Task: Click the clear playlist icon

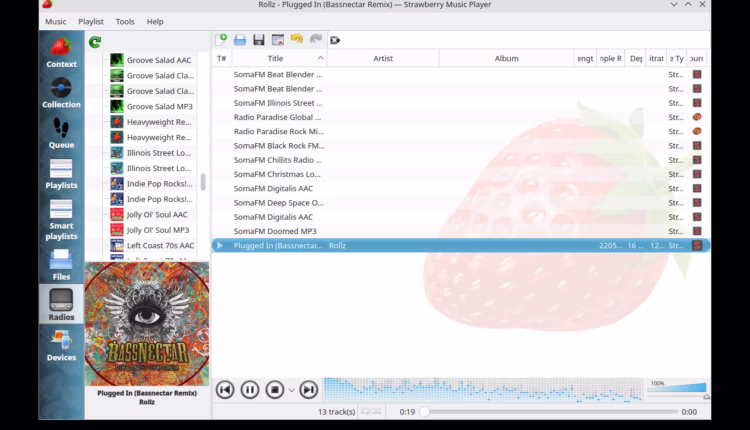Action: [x=335, y=40]
